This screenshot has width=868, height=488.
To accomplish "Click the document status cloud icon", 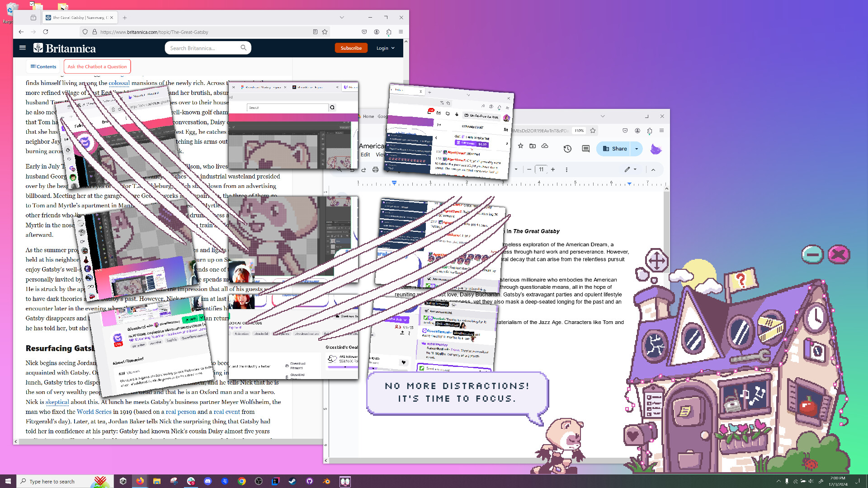I will 545,146.
